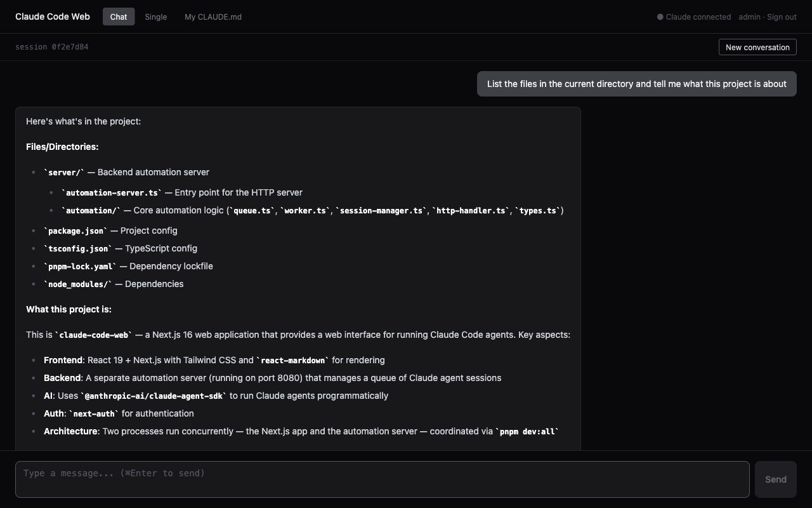Start a New conversation
Screen dimensions: 812x508
point(757,47)
